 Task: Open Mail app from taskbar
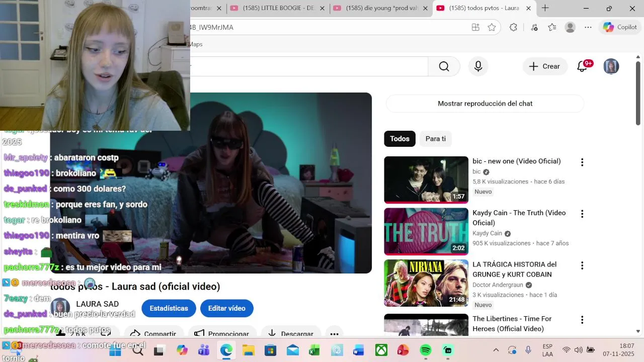coord(292,350)
